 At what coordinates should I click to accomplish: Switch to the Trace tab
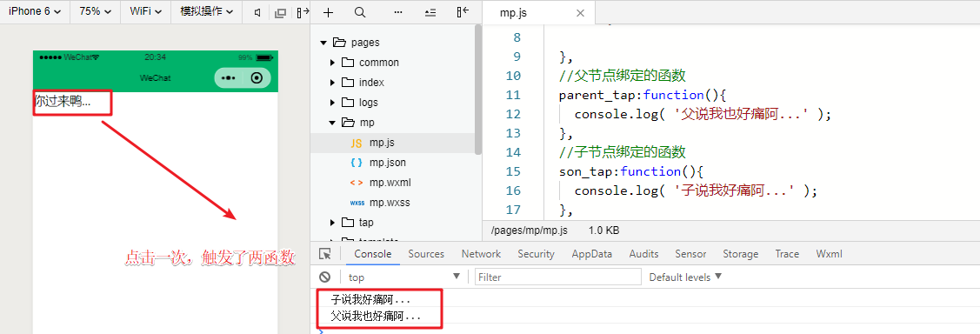pos(787,254)
